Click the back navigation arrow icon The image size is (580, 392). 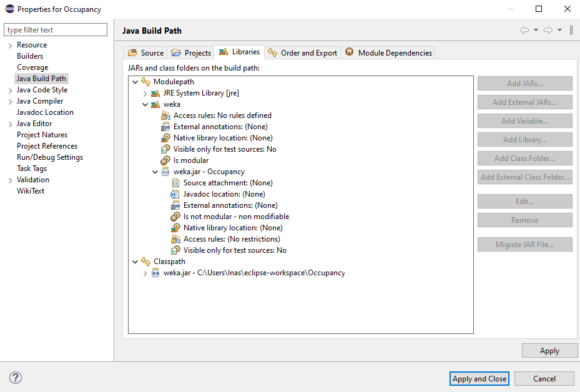tap(524, 30)
